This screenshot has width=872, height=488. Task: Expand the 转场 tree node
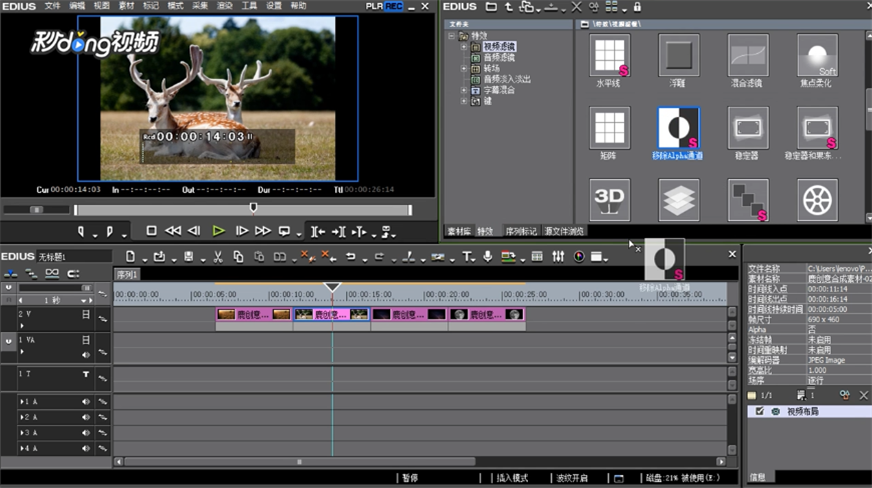463,68
